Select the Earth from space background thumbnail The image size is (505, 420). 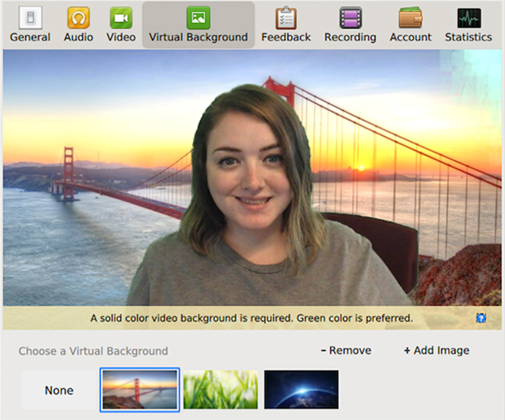[301, 389]
